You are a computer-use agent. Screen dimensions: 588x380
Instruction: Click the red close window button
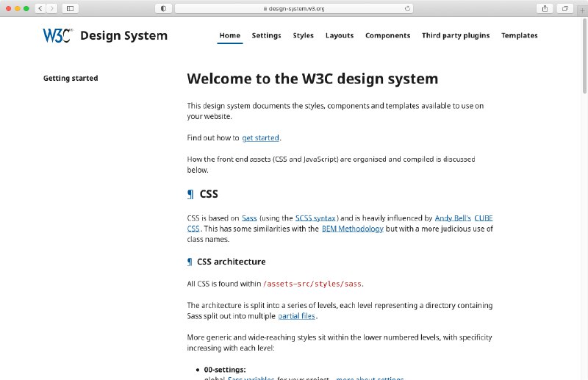[8, 8]
